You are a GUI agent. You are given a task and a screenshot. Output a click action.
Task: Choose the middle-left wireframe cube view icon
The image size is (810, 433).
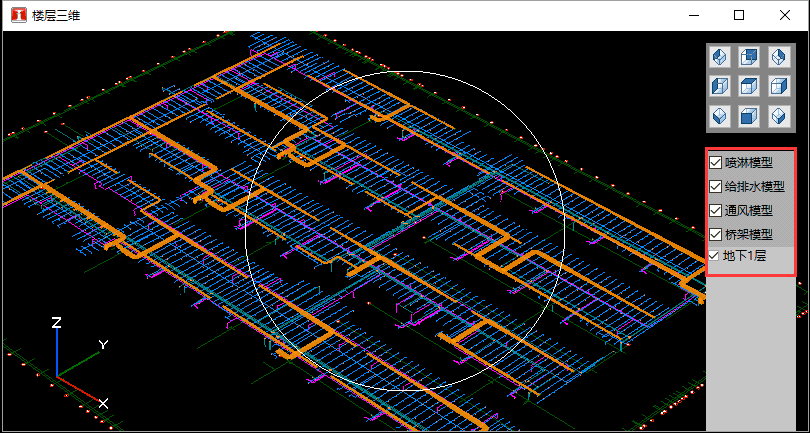pos(720,87)
